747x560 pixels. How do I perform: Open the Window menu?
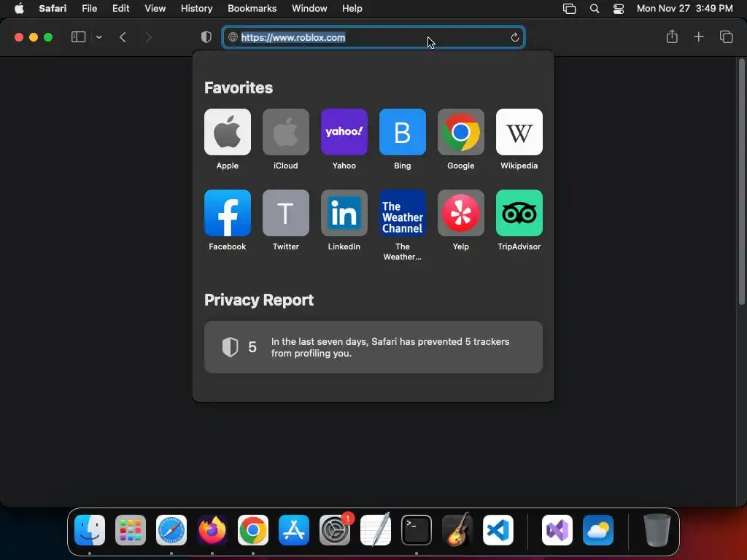click(309, 9)
